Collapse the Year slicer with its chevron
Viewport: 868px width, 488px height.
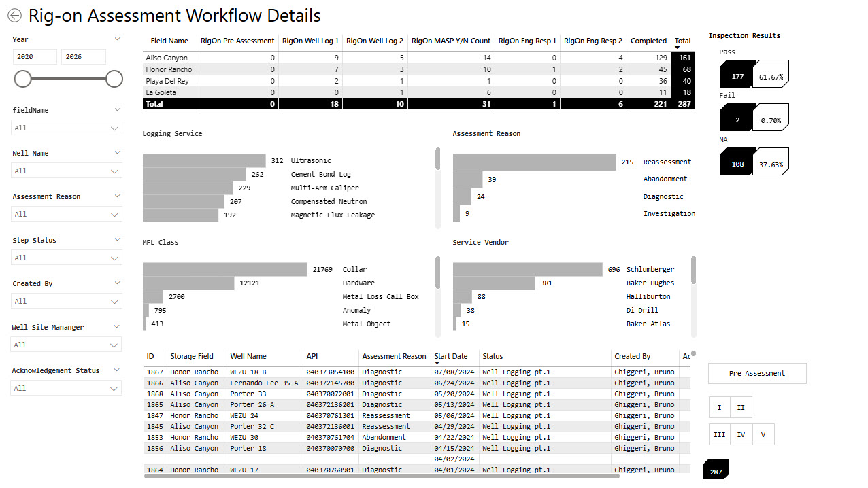[117, 39]
